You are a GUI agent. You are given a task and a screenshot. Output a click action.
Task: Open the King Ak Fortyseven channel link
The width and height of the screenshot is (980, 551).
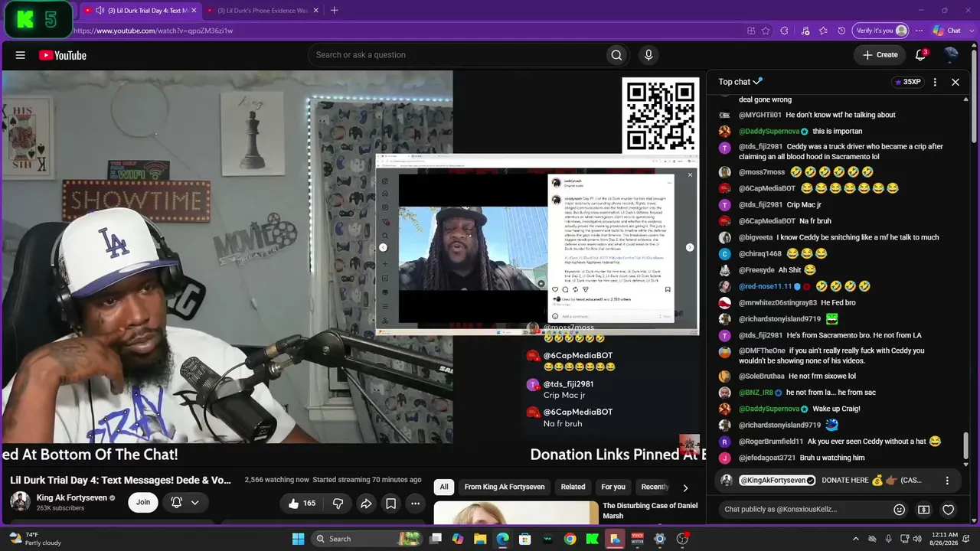click(72, 497)
